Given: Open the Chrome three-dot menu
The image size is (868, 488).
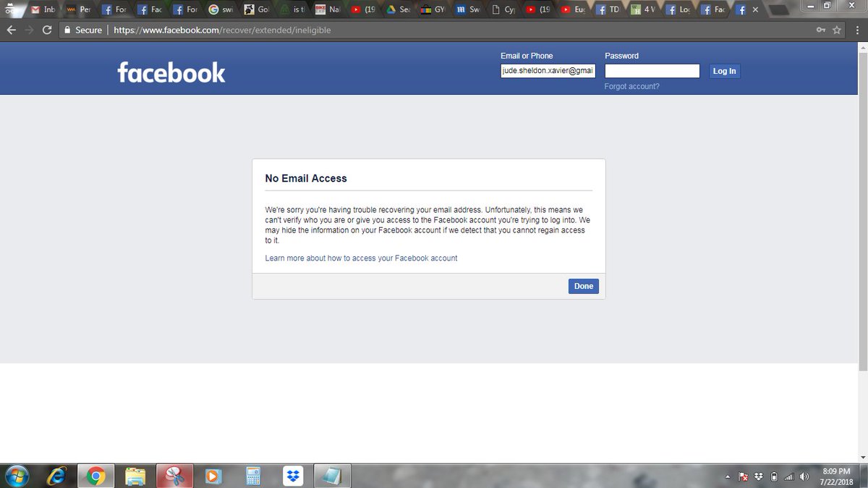Looking at the screenshot, I should (856, 30).
